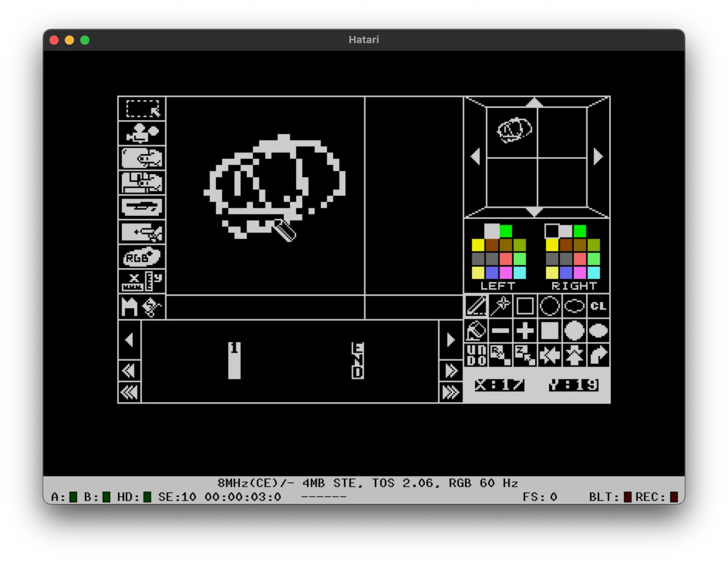Click the RGB palette editor icon
This screenshot has width=728, height=561.
click(x=142, y=257)
